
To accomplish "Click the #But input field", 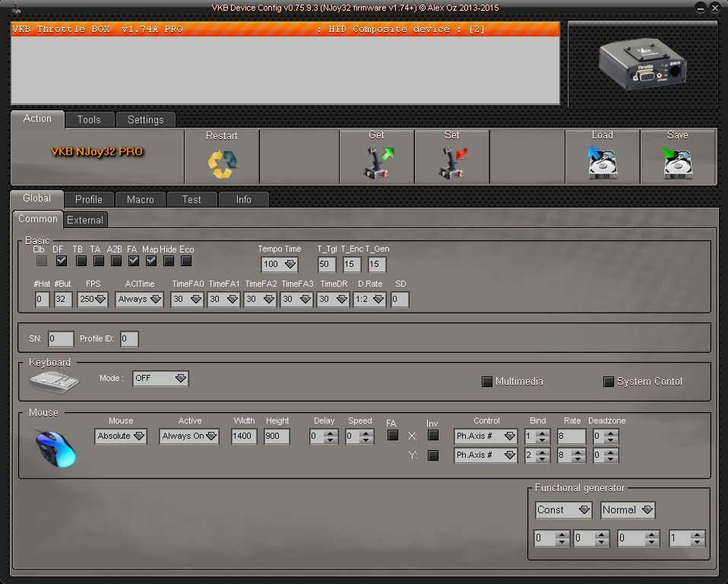I will [x=62, y=299].
